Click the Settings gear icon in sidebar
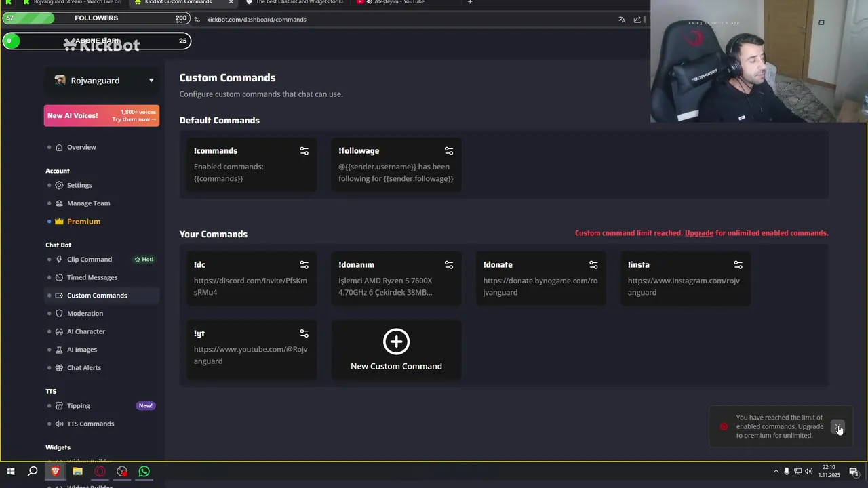868x488 pixels. pos(59,185)
